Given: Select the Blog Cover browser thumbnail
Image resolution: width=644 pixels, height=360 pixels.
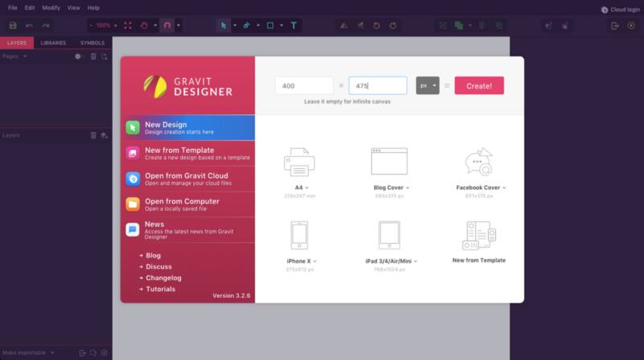Looking at the screenshot, I should tap(390, 162).
